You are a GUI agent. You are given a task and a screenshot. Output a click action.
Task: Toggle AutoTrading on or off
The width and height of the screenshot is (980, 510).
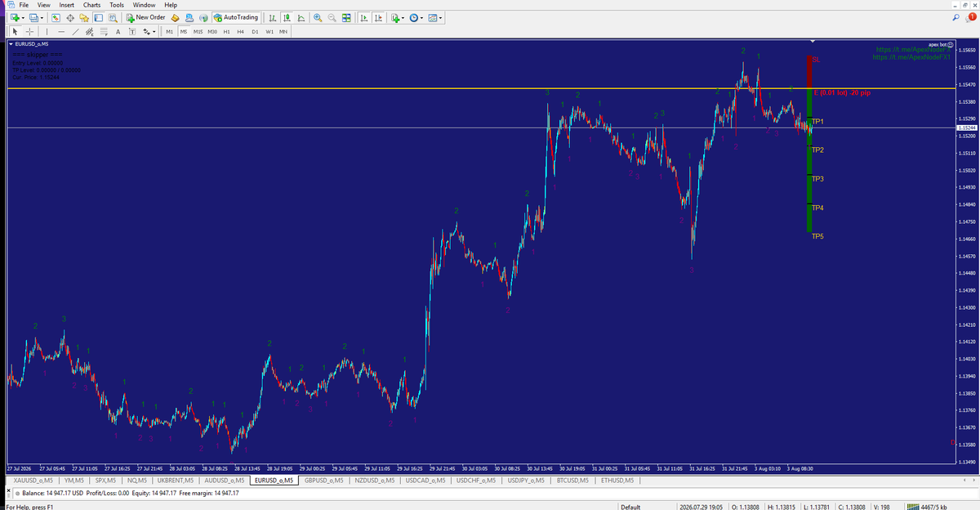coord(236,17)
